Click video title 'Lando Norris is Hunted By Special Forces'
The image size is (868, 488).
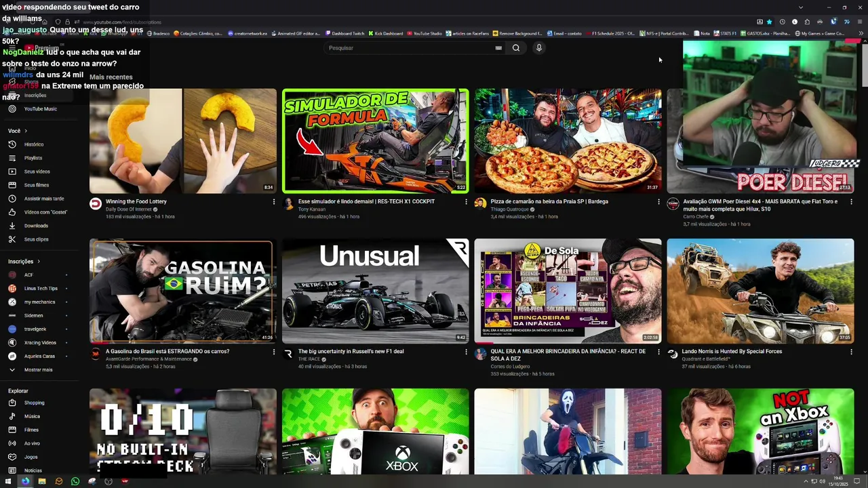(x=732, y=351)
